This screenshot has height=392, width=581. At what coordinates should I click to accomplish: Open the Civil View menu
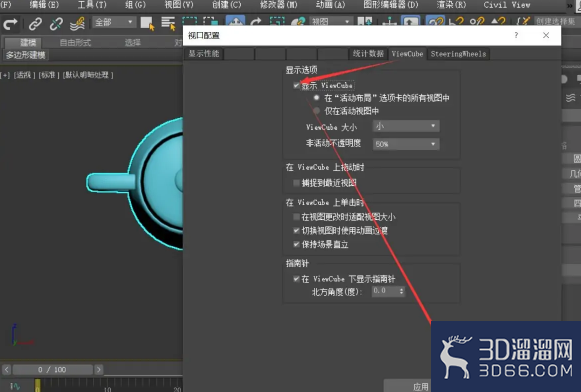click(x=507, y=5)
